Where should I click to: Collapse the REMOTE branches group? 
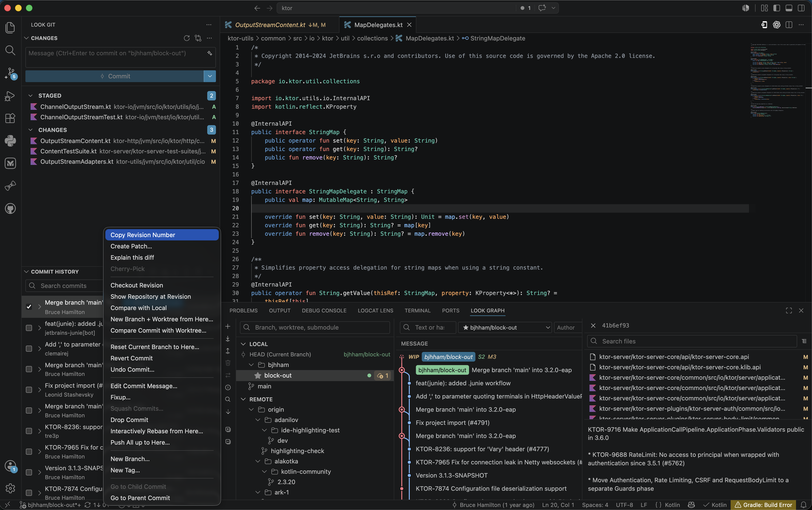click(x=243, y=399)
